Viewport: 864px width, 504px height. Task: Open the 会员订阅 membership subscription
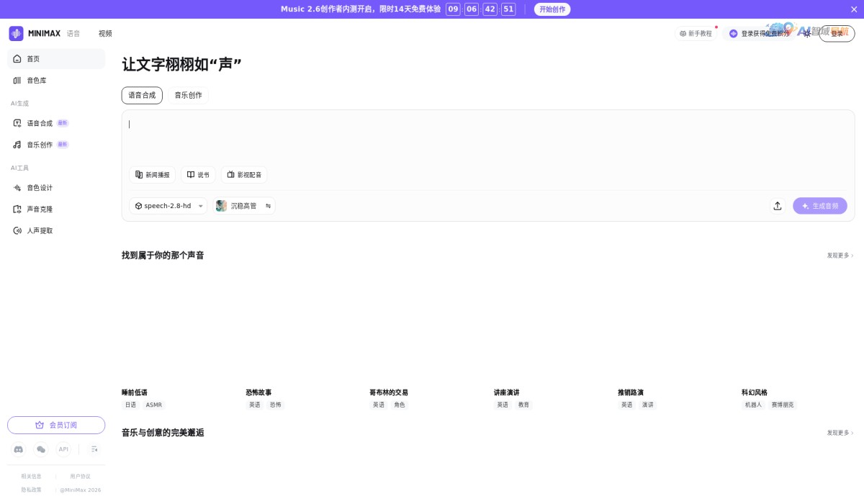[x=55, y=425]
